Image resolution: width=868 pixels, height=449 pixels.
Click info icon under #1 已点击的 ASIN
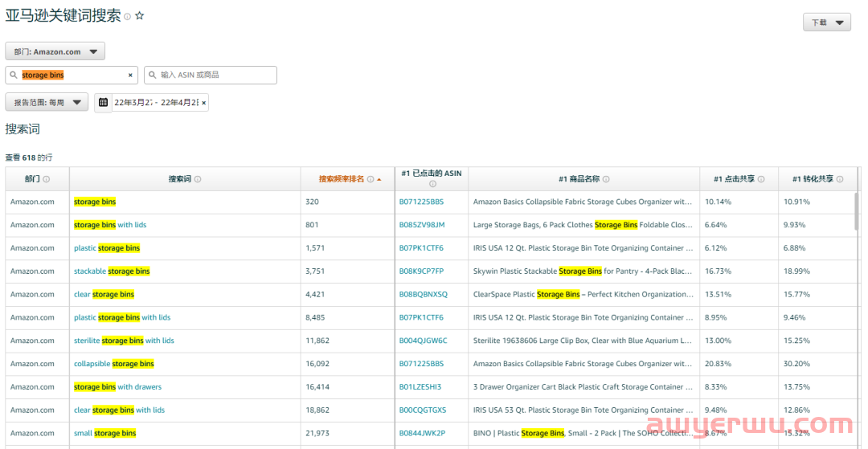[x=432, y=184]
